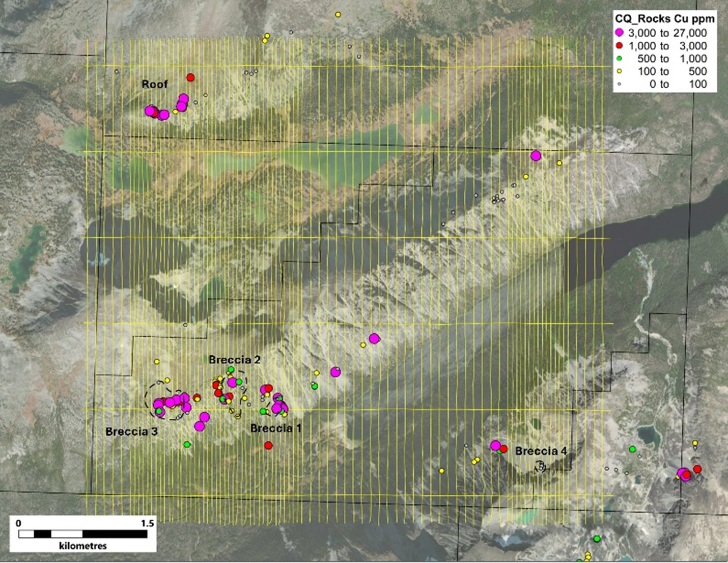
Task: Select the white 0 to 100 legend symbol
Action: (618, 85)
